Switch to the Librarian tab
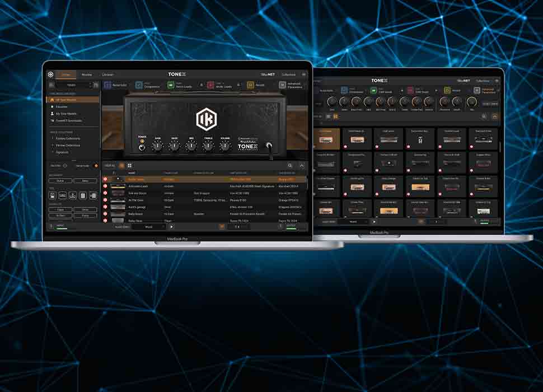This screenshot has height=392, width=543. pyautogui.click(x=107, y=74)
